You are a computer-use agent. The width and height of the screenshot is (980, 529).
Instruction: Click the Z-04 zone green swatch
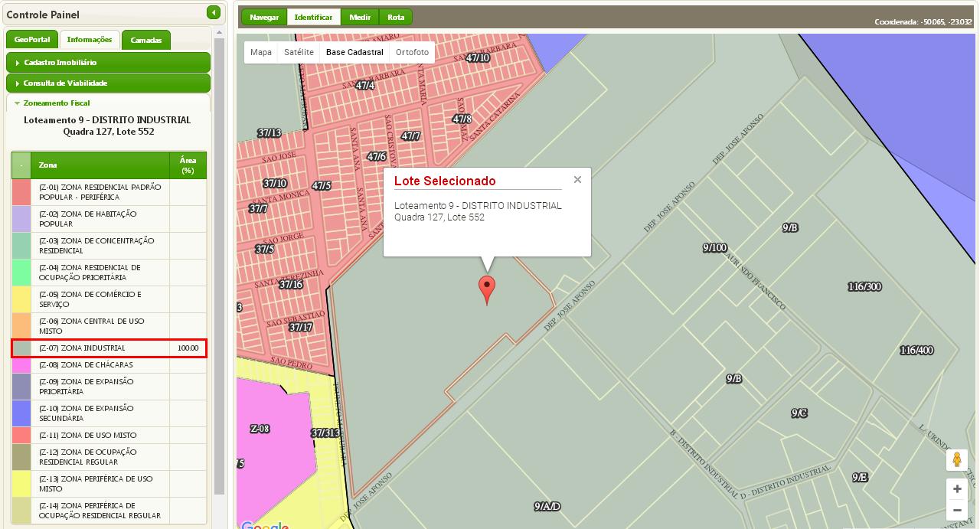pos(21,273)
